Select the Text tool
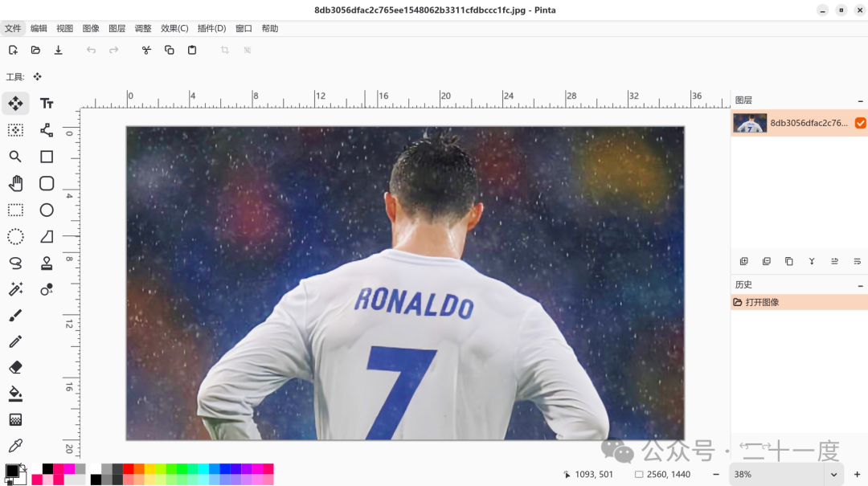This screenshot has height=486, width=868. coord(47,104)
